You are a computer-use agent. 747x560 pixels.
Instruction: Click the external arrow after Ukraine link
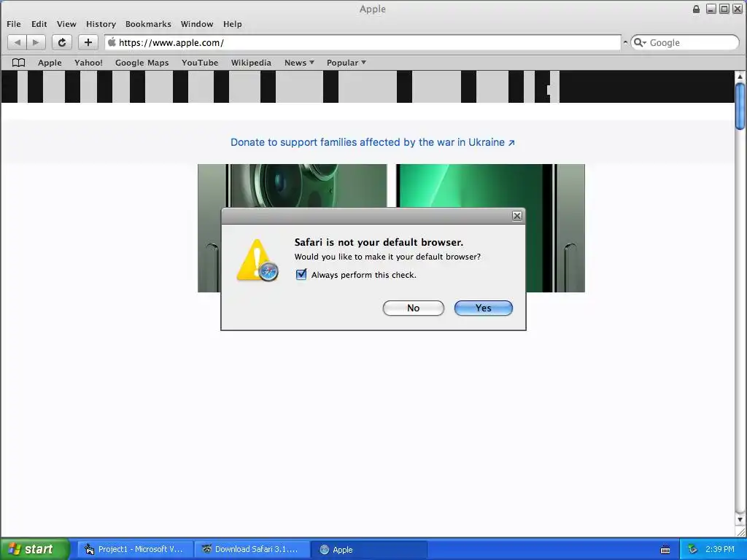tap(511, 142)
